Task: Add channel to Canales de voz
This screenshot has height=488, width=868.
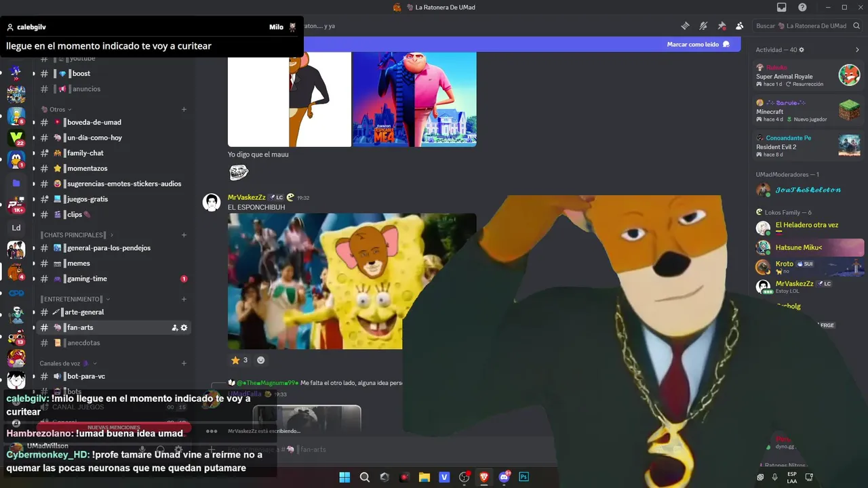Action: (184, 363)
